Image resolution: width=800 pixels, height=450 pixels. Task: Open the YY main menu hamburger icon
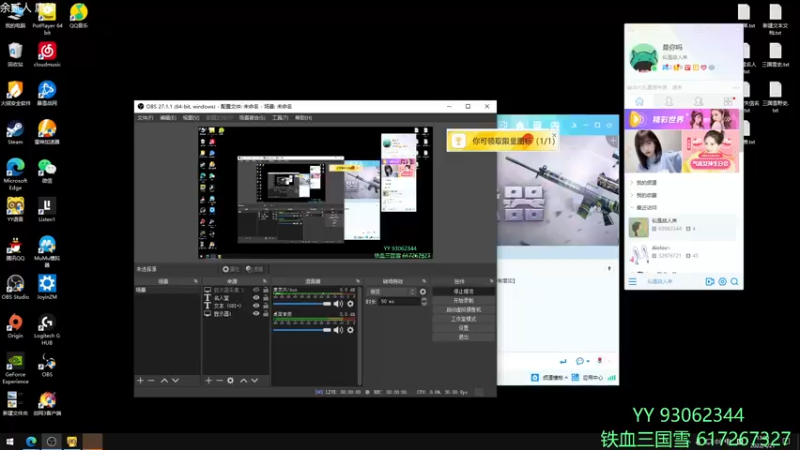[633, 282]
